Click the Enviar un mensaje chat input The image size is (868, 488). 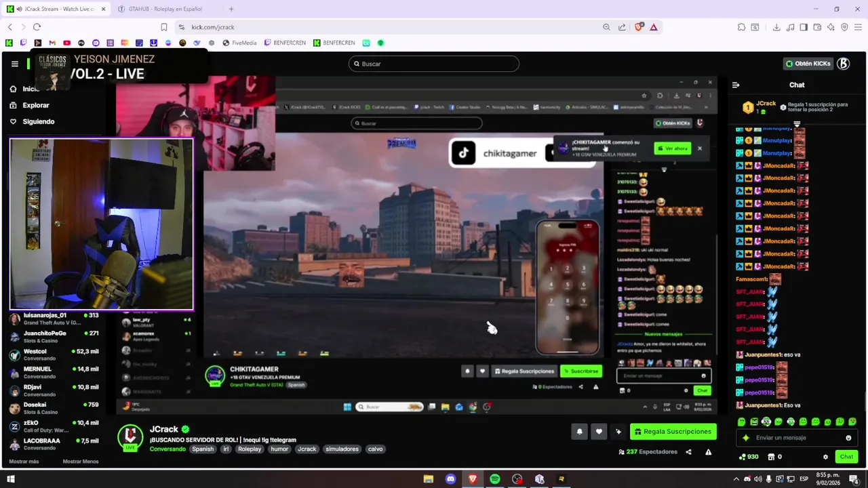coord(797,438)
